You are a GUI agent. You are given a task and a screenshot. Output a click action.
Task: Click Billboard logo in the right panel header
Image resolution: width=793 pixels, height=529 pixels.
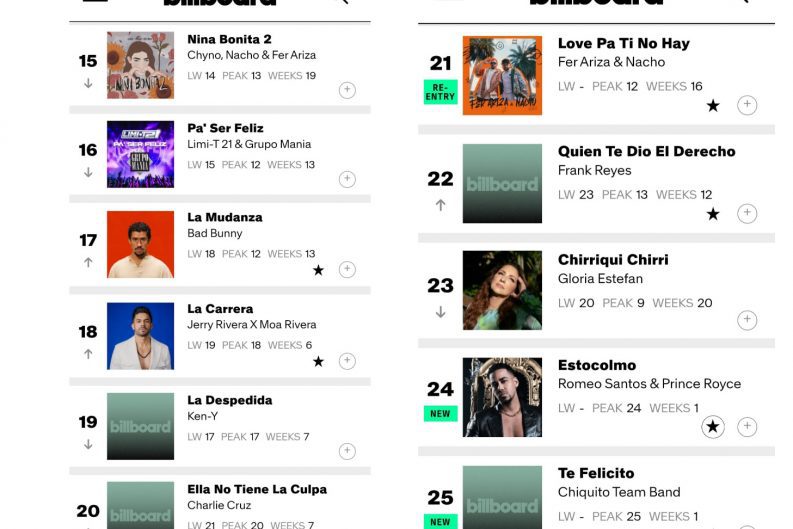[x=596, y=3]
